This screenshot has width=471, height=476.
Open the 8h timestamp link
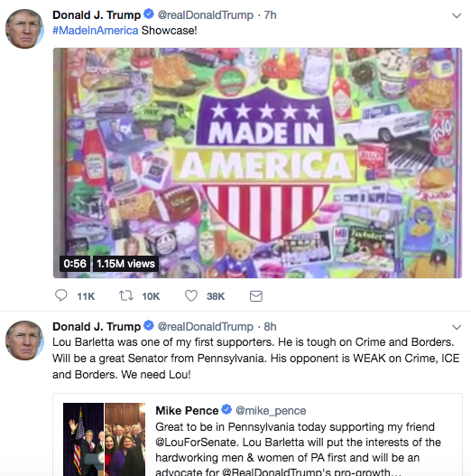point(270,327)
